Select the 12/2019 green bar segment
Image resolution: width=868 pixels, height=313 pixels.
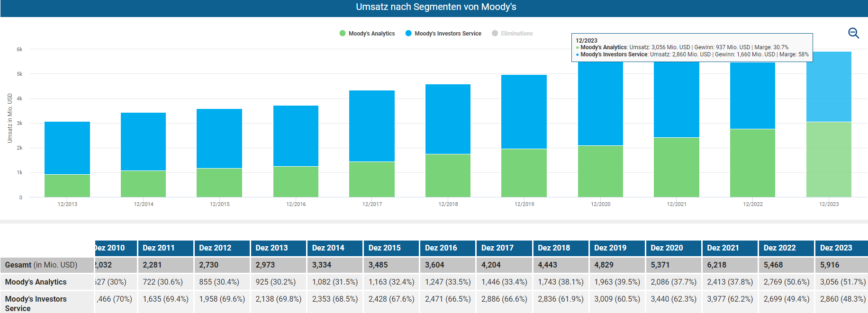click(x=524, y=173)
